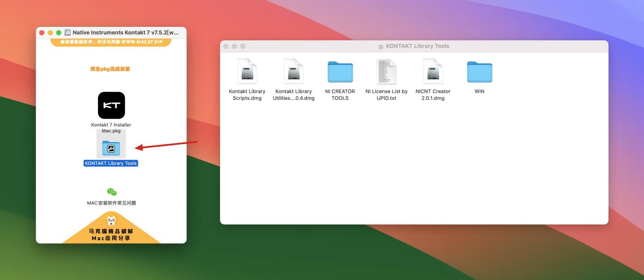Select the Kontakt Library Utilities dmg icon
The image size is (644, 280).
pyautogui.click(x=294, y=72)
